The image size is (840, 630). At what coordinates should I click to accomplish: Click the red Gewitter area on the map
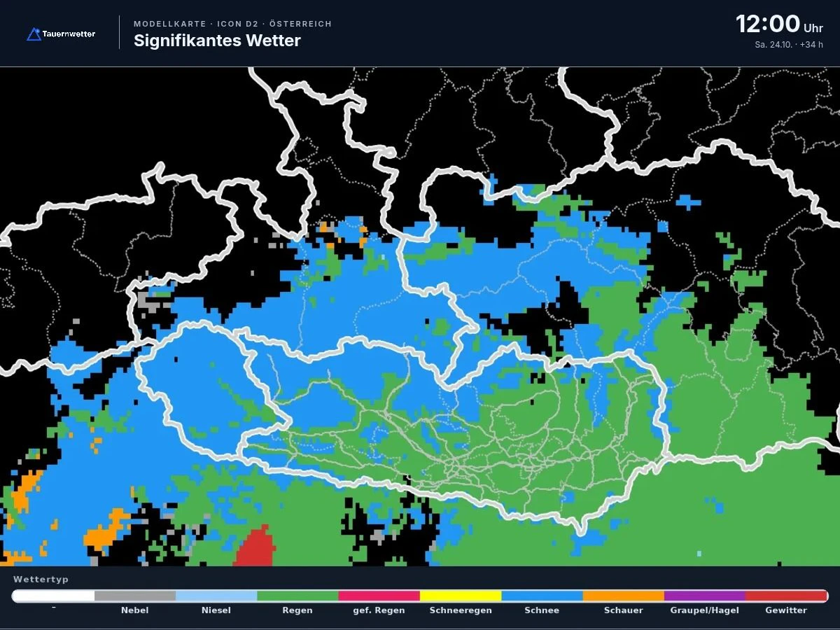(256, 548)
